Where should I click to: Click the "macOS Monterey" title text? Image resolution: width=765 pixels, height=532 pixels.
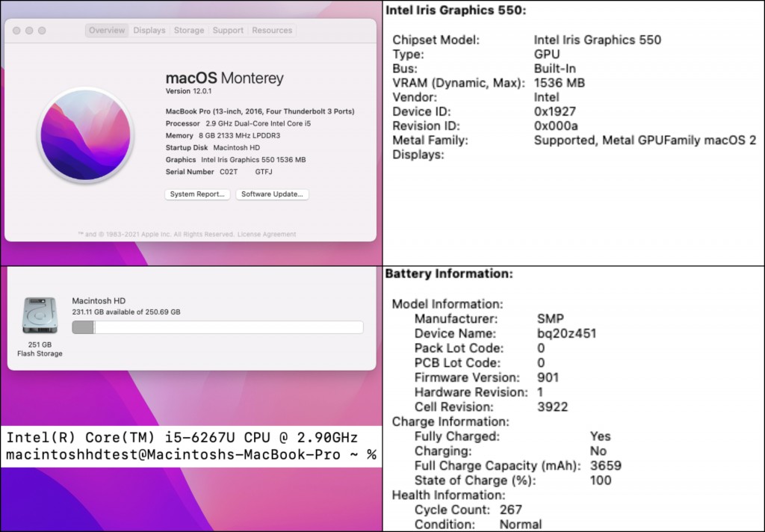pos(224,78)
